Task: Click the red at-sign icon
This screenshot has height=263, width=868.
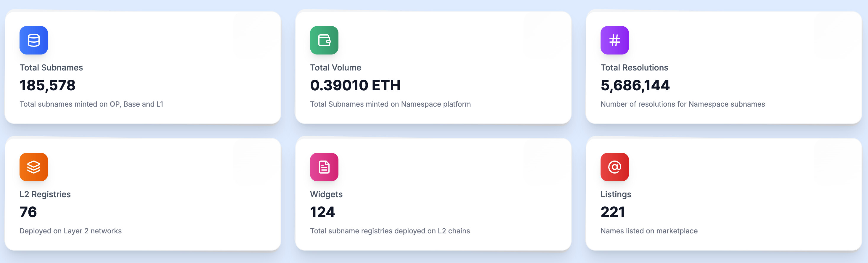Action: pos(614,167)
